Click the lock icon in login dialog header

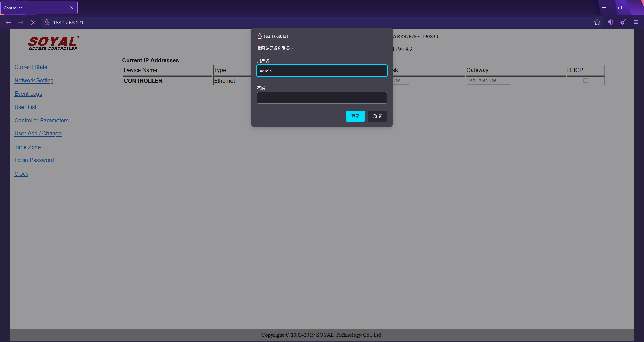pyautogui.click(x=259, y=36)
